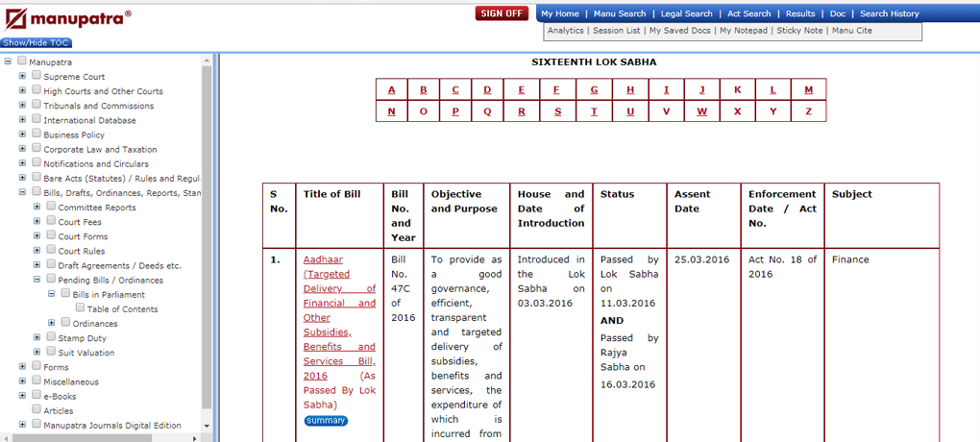Select the Miscellaneous tree item

[x=71, y=381]
